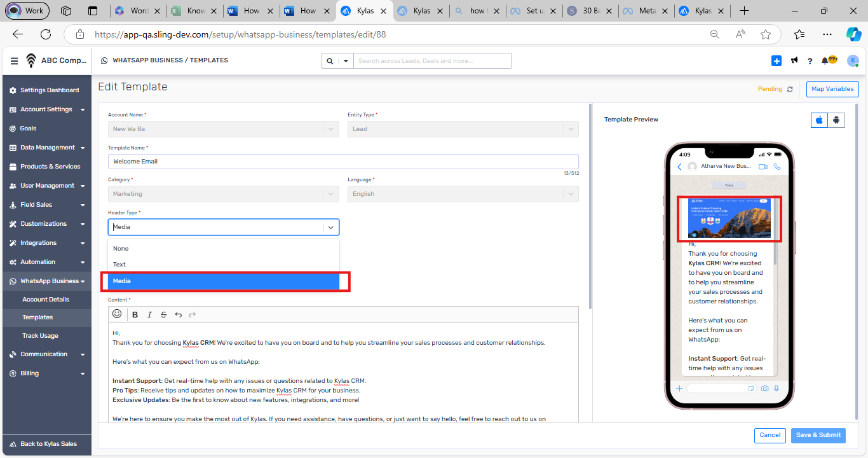The height and width of the screenshot is (458, 868).
Task: Click the Cancel button
Action: 770,435
